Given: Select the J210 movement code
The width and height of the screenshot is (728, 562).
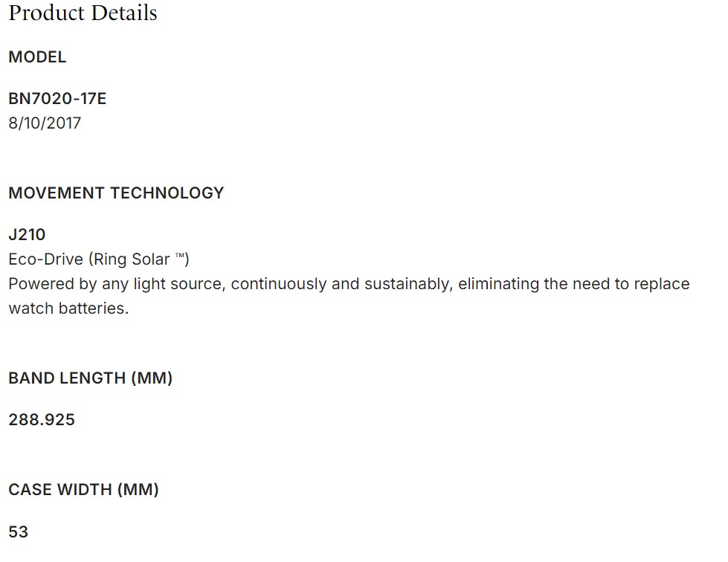Looking at the screenshot, I should click(x=27, y=235).
